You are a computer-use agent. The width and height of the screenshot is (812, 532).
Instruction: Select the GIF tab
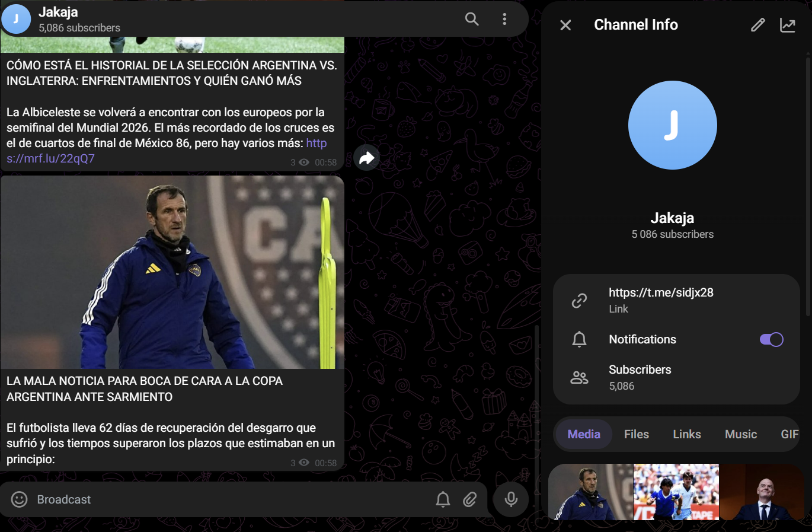point(789,434)
